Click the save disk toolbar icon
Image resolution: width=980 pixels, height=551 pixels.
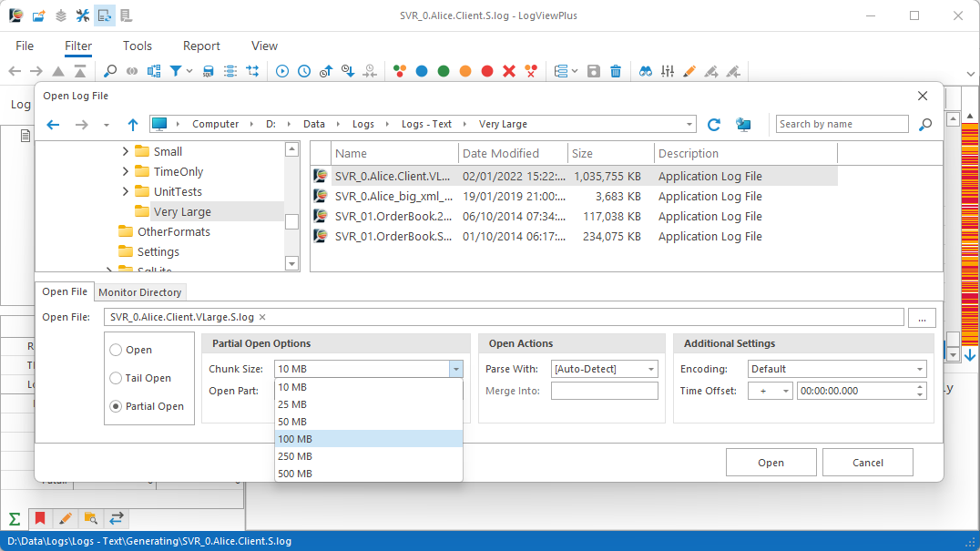pyautogui.click(x=594, y=71)
